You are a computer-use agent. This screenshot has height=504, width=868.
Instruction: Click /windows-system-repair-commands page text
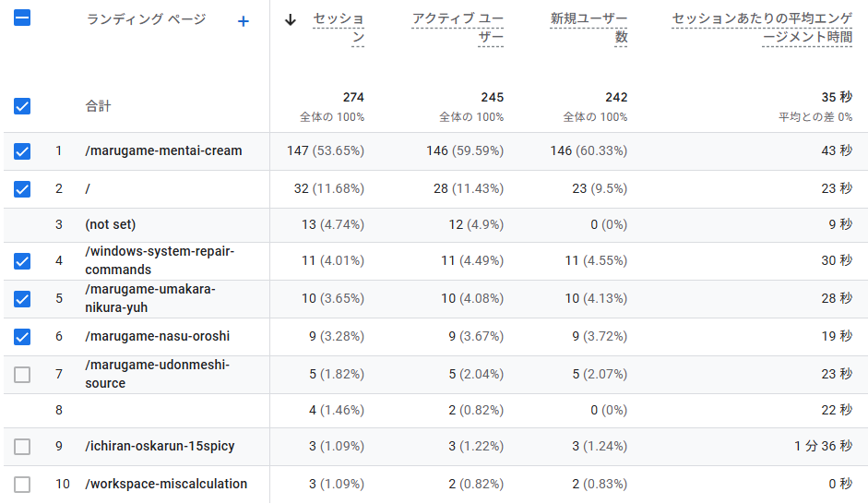pos(160,260)
